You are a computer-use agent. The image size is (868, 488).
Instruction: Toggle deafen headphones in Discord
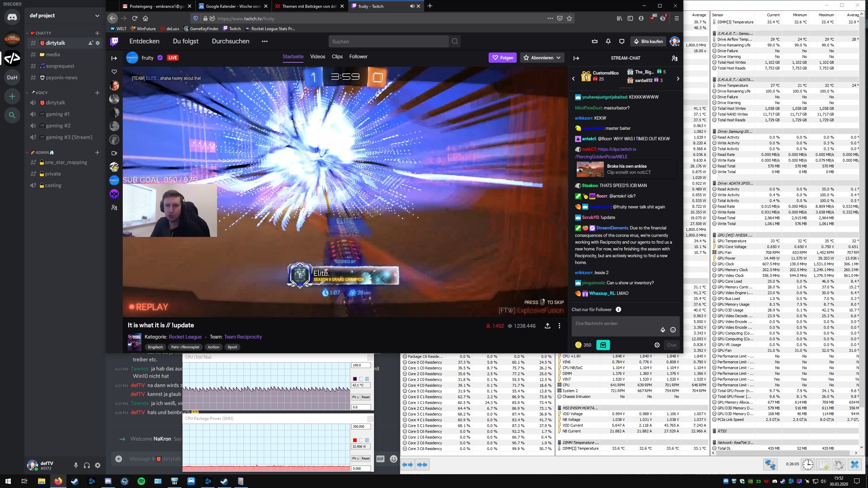click(87, 465)
